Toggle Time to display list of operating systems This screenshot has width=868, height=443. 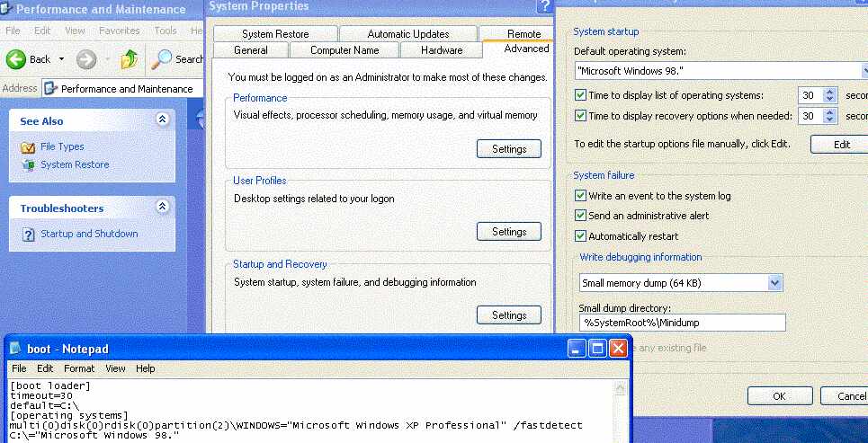pyautogui.click(x=580, y=95)
